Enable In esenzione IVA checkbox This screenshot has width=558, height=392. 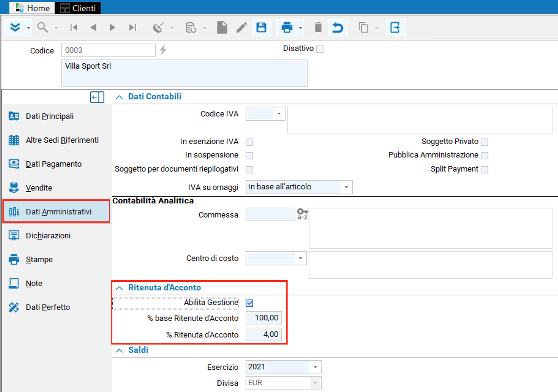coord(250,142)
